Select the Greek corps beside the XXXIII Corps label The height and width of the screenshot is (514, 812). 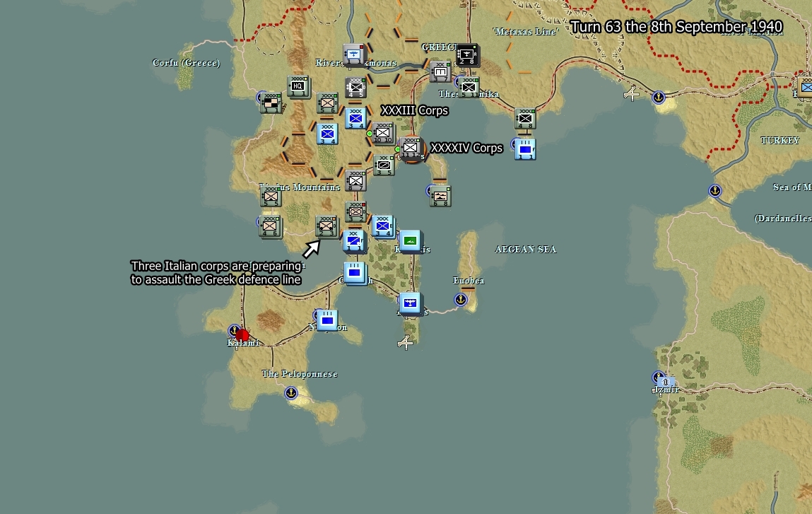(356, 119)
